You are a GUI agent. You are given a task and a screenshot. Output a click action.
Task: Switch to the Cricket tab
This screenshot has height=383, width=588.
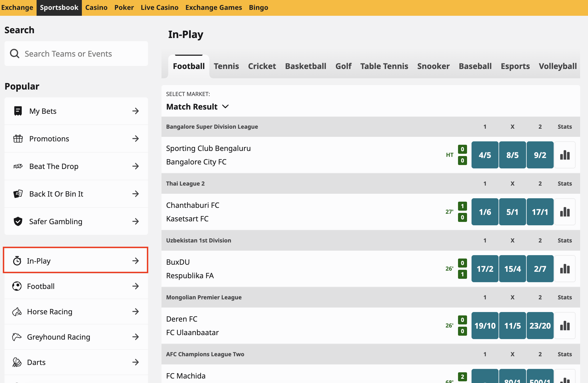tap(262, 66)
